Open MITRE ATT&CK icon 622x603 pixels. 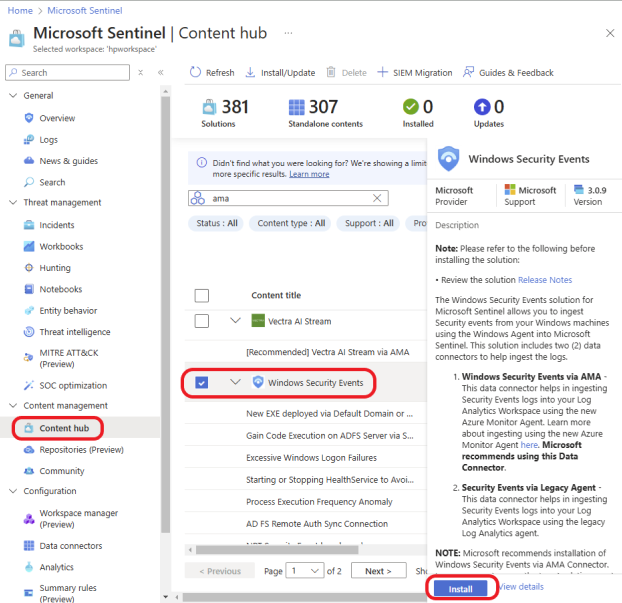click(28, 357)
